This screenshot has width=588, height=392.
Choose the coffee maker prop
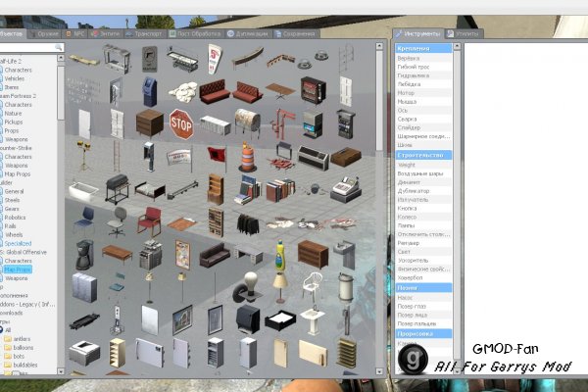click(x=84, y=255)
